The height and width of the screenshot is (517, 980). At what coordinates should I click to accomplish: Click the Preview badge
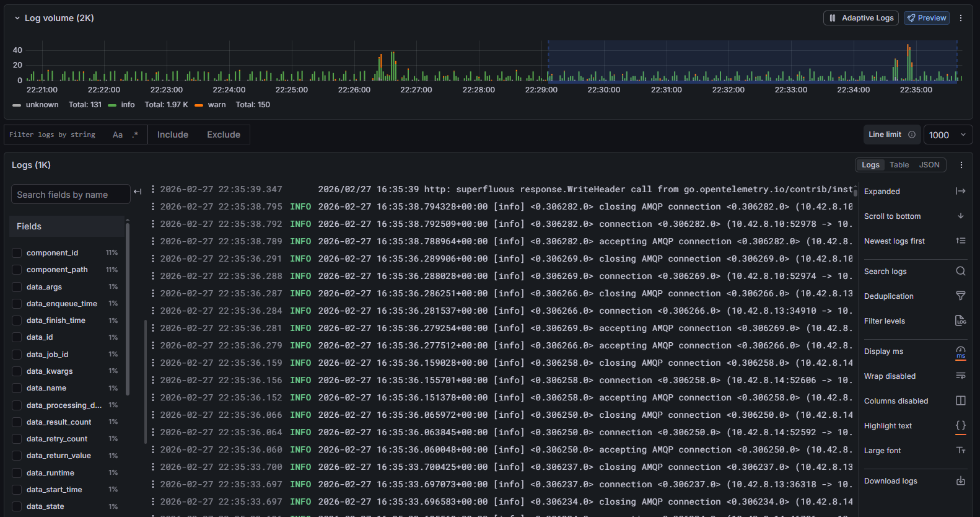(x=927, y=18)
